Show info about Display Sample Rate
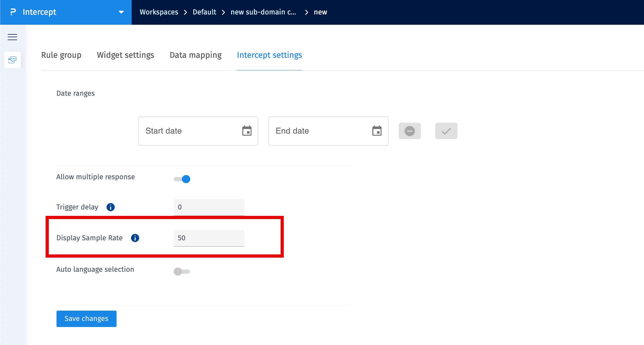The height and width of the screenshot is (345, 644). (x=135, y=238)
